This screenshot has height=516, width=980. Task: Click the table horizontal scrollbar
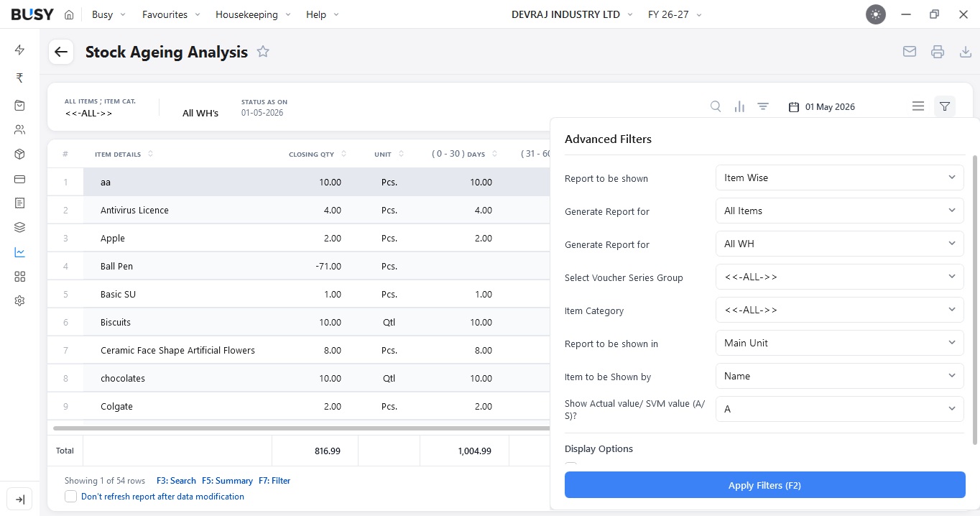click(x=302, y=428)
